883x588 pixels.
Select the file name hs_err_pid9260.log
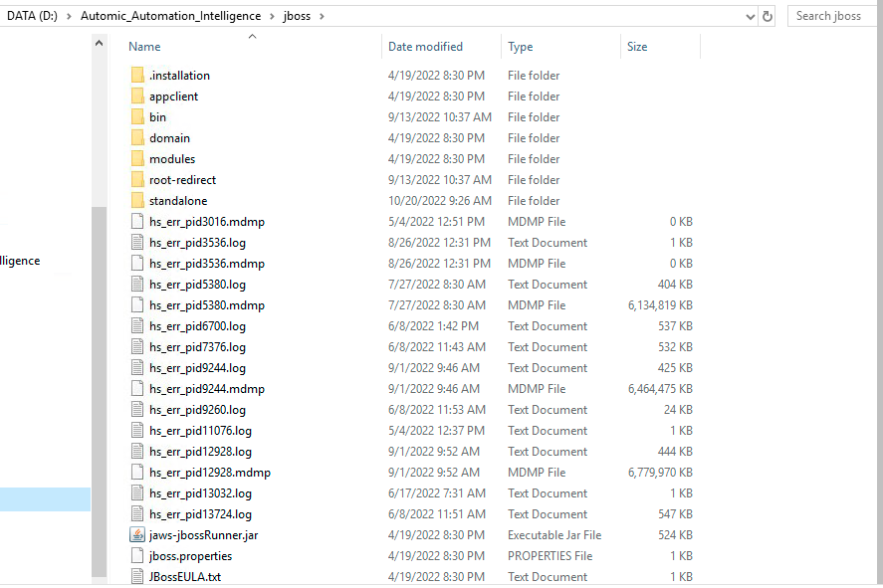(198, 410)
